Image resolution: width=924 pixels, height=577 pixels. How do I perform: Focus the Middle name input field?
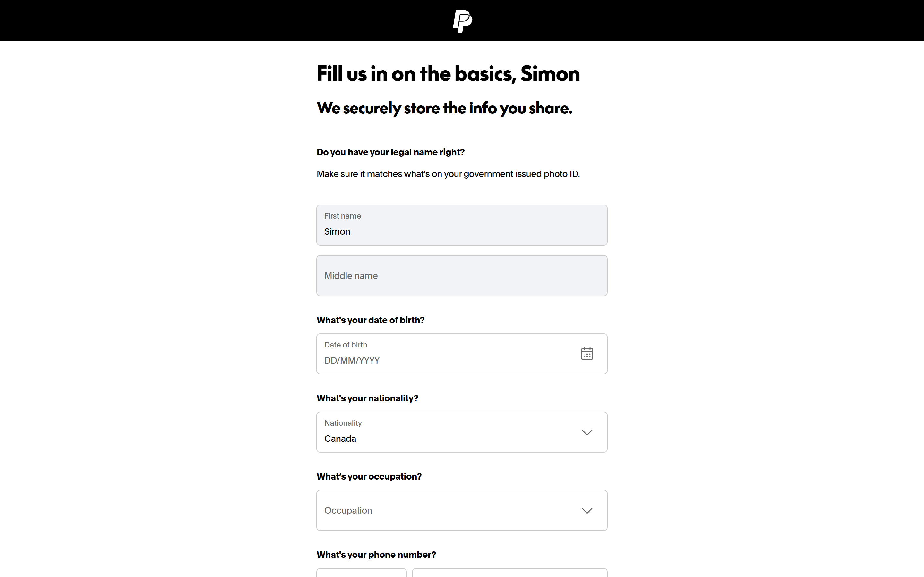pyautogui.click(x=462, y=276)
